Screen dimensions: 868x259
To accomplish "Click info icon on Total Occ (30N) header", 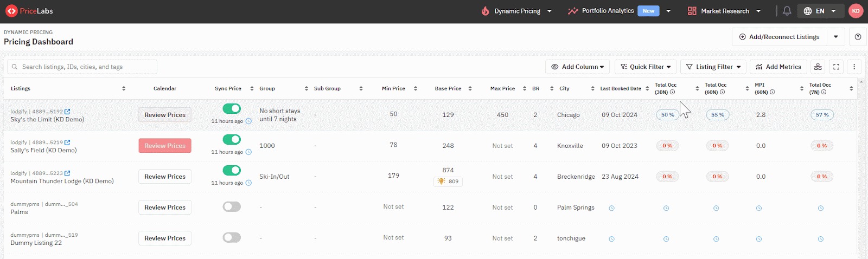I will [672, 92].
